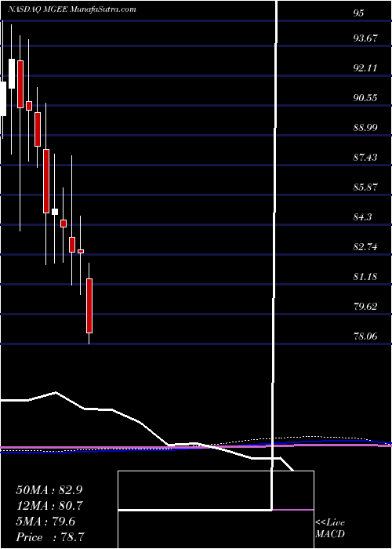
Task: Click the 81.18 price axis label
Action: pyautogui.click(x=365, y=277)
